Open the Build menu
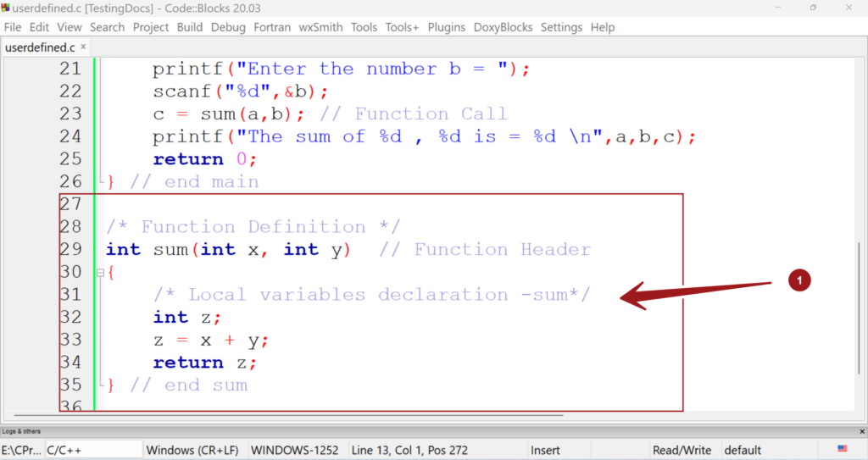This screenshot has width=868, height=460. tap(189, 27)
